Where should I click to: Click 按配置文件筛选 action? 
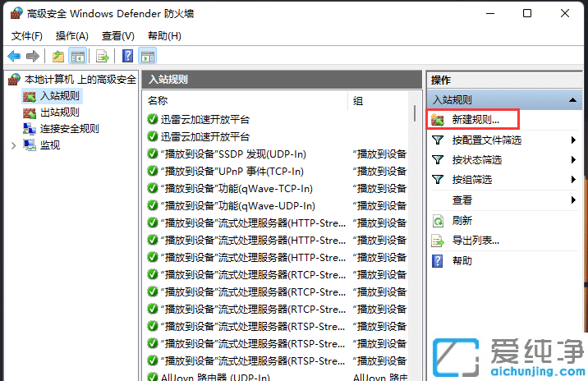[487, 140]
